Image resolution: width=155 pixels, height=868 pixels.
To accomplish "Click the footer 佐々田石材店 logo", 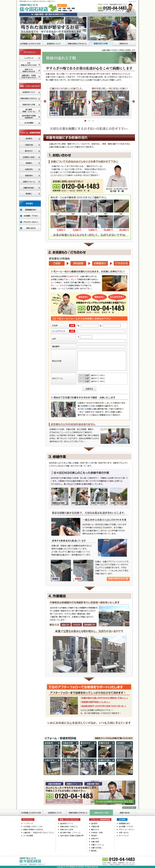I will 30,861.
